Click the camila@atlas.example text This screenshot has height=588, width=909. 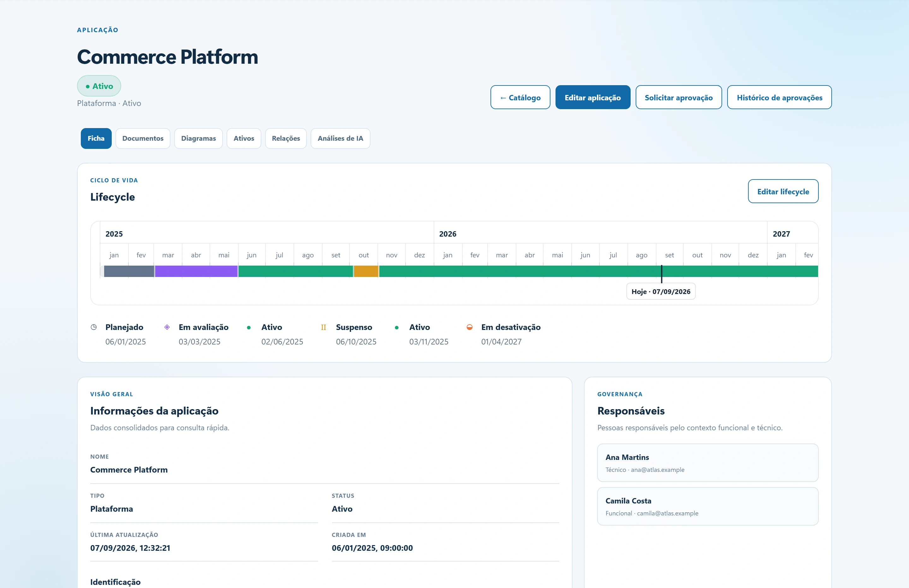point(668,513)
